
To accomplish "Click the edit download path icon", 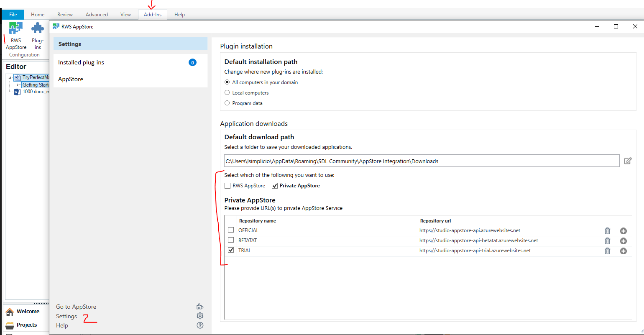I will pos(628,161).
